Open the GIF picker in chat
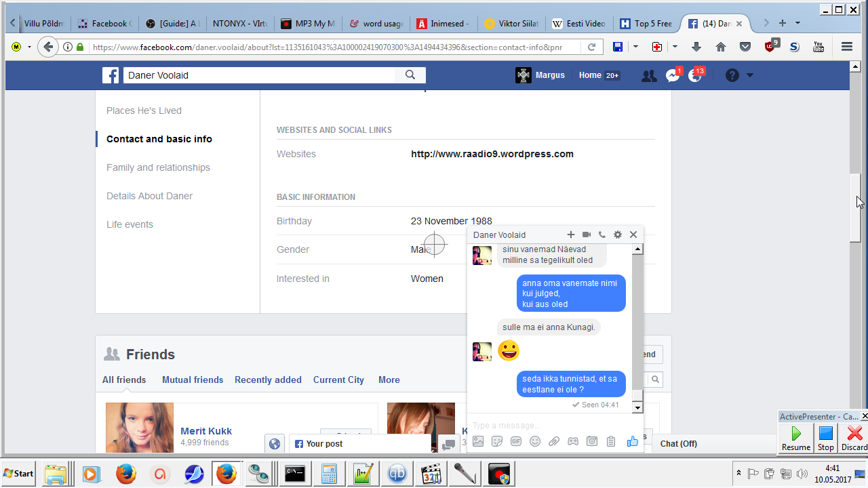This screenshot has width=868, height=488. [x=516, y=441]
